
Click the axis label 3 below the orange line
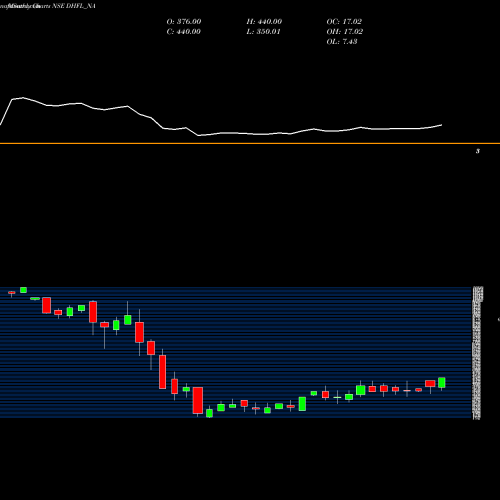[x=478, y=151]
